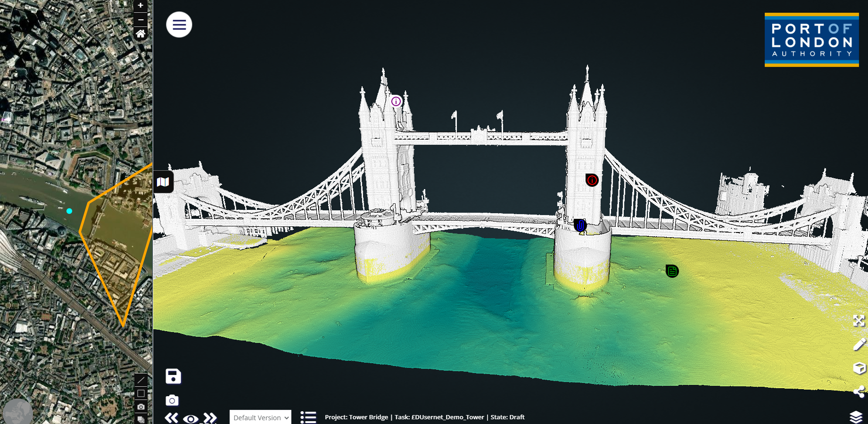Zoom out on the satellite map
The image size is (868, 424).
coord(141,19)
